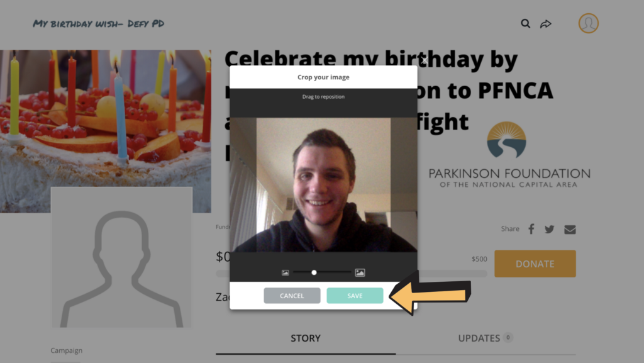Open the user profile avatar icon

point(588,23)
